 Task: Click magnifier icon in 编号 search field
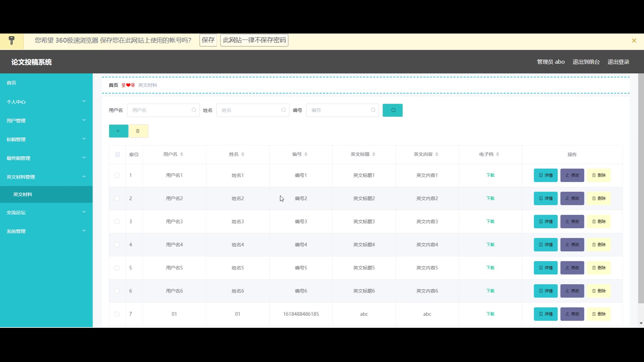pos(373,110)
